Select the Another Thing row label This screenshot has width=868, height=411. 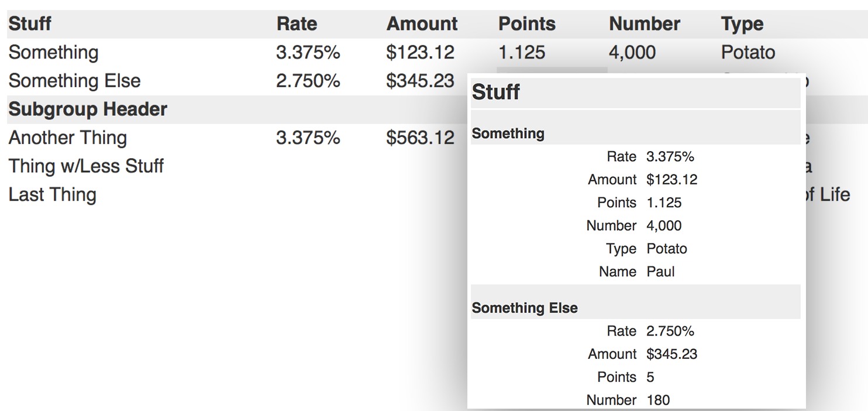coord(68,138)
